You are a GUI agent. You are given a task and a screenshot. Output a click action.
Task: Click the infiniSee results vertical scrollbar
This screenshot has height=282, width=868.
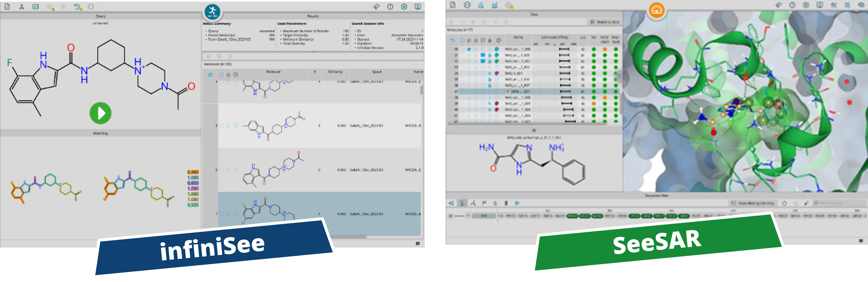(x=422, y=90)
